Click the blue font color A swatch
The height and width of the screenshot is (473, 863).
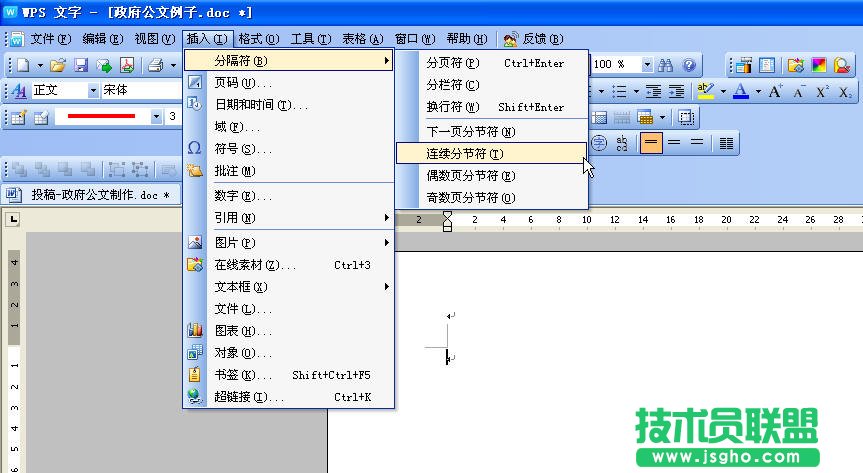coord(741,91)
